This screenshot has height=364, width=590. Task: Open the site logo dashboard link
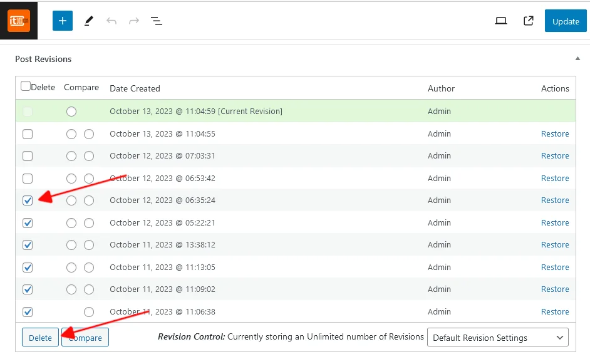click(x=19, y=20)
